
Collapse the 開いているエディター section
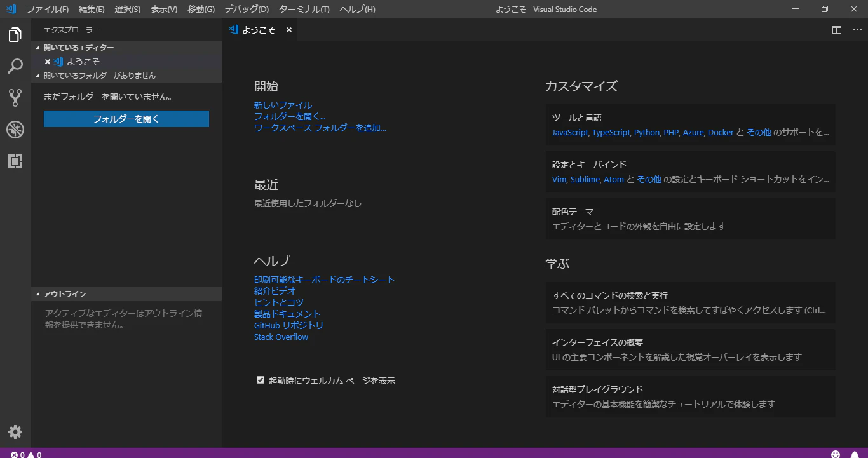126,48
